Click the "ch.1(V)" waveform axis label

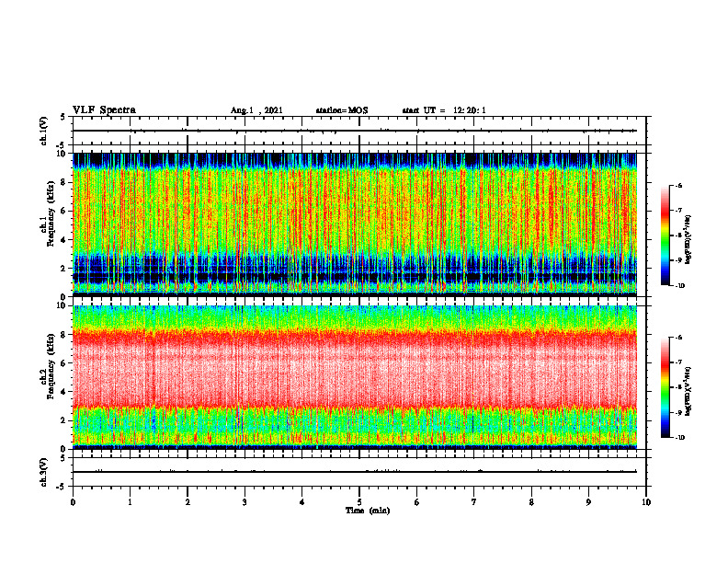click(x=43, y=131)
